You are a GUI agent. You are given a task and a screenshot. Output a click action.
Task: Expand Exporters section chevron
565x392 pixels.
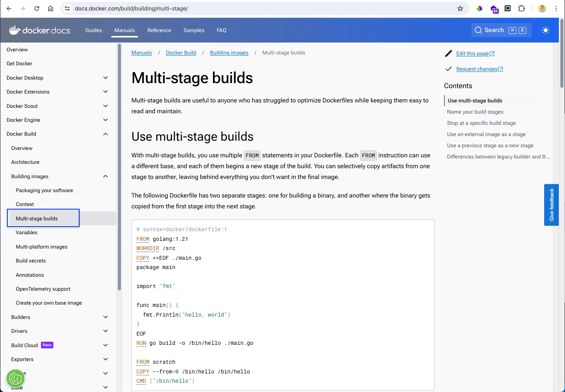click(106, 359)
